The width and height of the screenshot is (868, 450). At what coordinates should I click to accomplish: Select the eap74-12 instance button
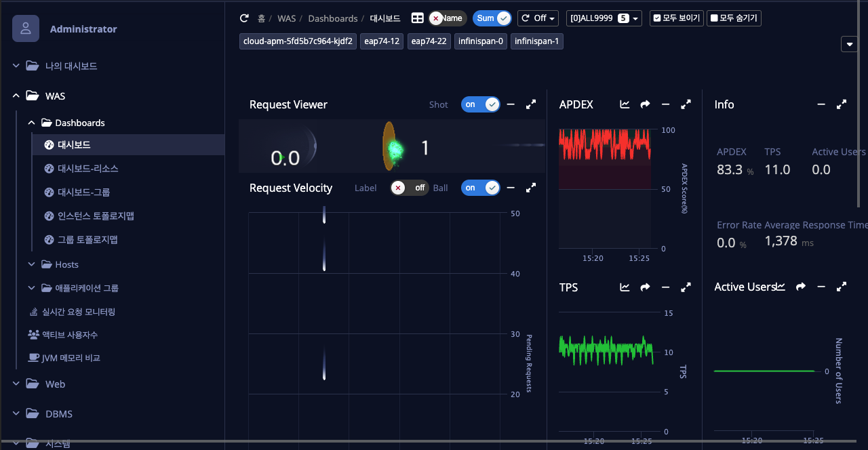[382, 41]
